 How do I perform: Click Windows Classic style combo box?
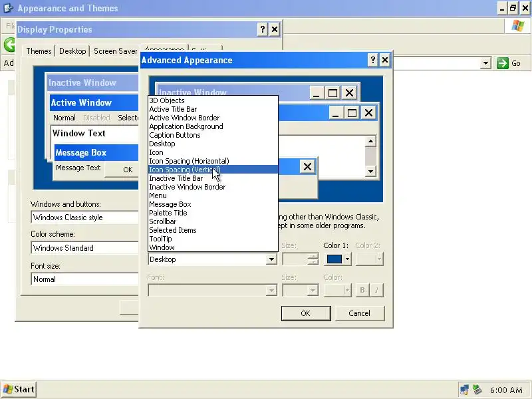[85, 217]
